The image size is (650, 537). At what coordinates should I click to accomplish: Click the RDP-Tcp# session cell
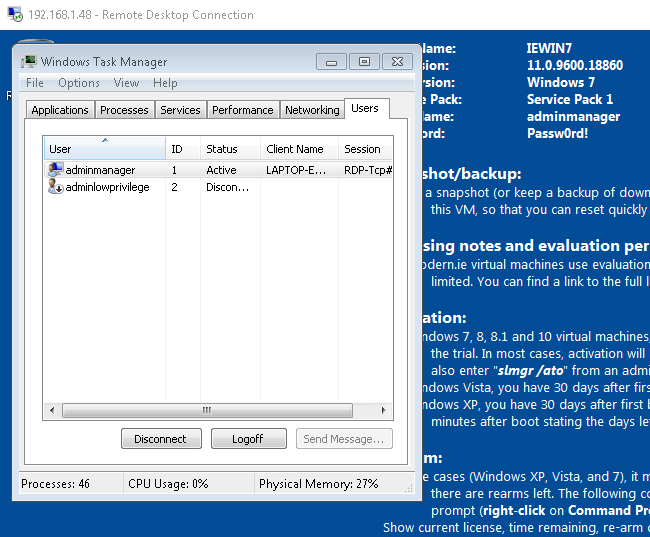coord(368,170)
